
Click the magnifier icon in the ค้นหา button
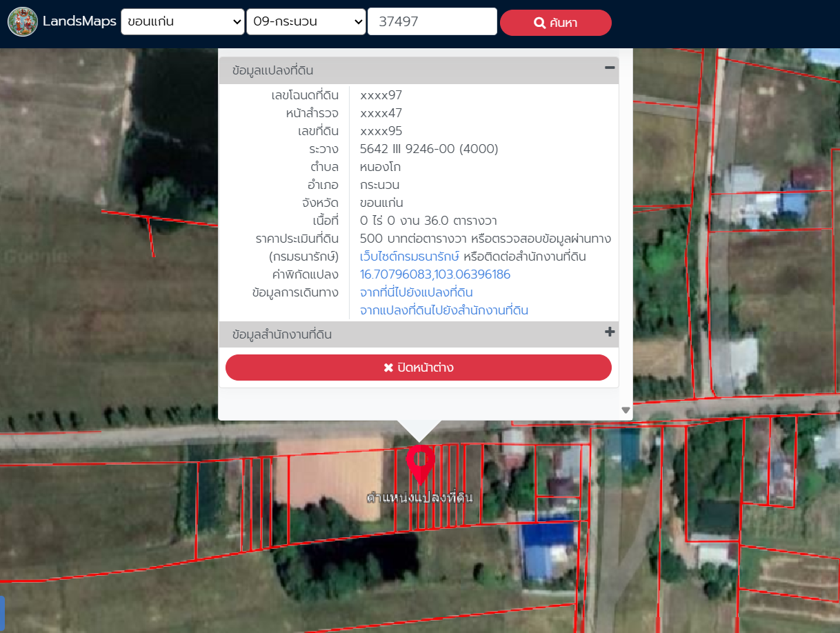pos(540,23)
